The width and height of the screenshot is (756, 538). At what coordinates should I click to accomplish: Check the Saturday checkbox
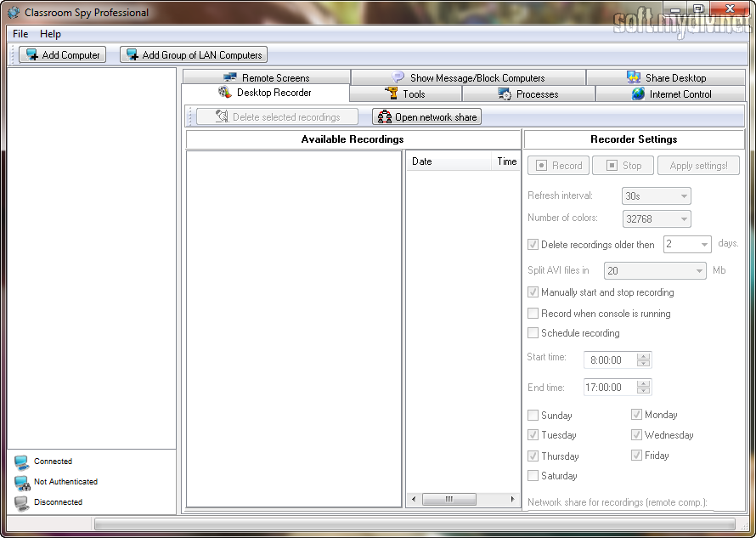tap(533, 475)
